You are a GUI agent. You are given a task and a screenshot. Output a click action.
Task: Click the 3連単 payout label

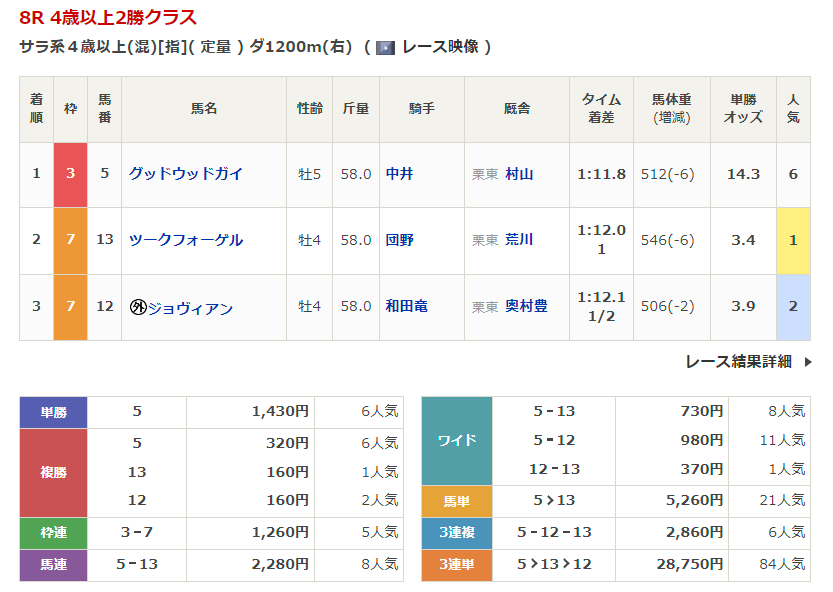457,565
